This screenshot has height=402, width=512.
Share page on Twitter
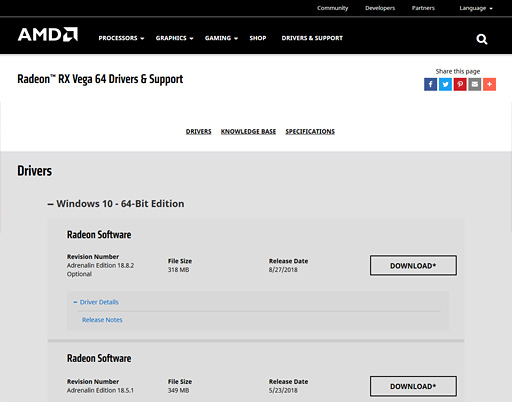pos(445,84)
